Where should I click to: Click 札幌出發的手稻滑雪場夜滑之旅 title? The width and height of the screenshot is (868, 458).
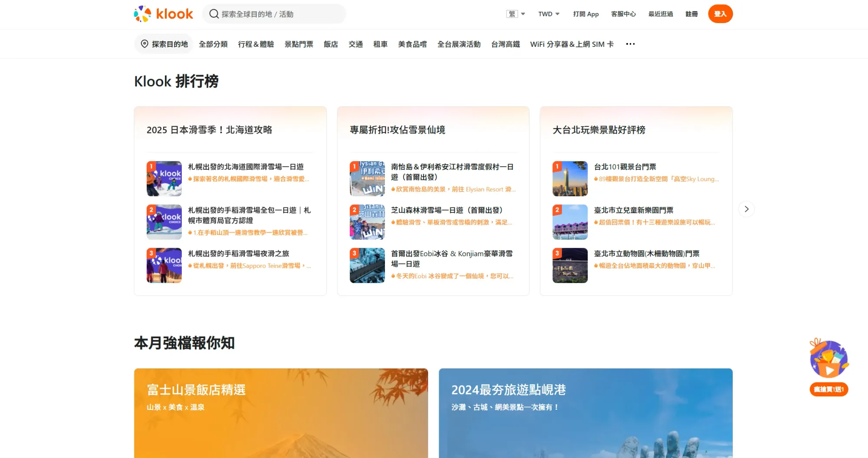click(x=238, y=254)
